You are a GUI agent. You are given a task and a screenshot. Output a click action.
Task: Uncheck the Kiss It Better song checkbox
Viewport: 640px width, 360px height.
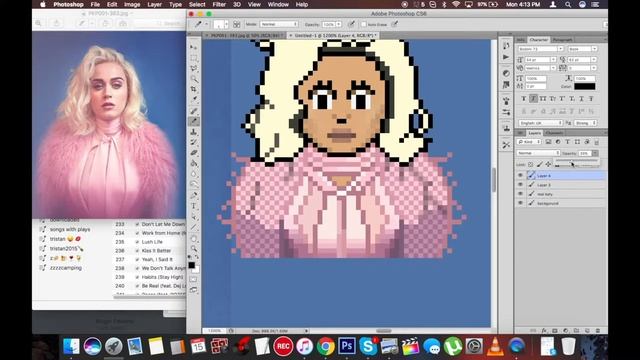pyautogui.click(x=137, y=251)
